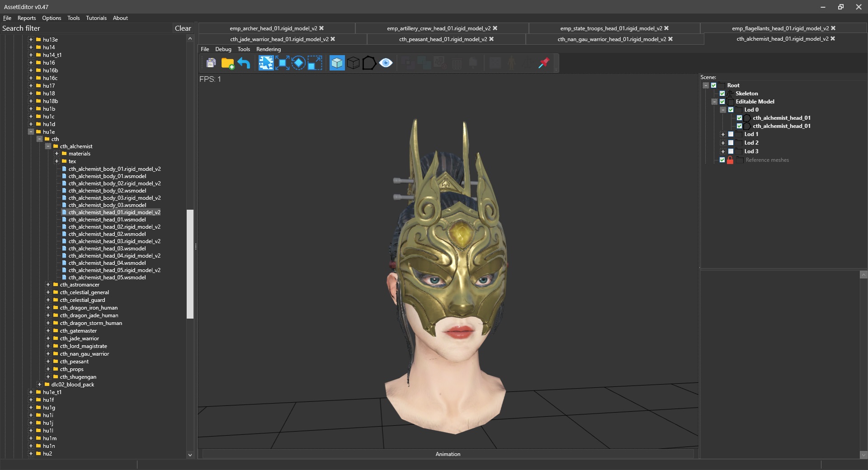Choose the rotate gizmo tool icon
Image resolution: width=868 pixels, height=470 pixels.
[298, 63]
